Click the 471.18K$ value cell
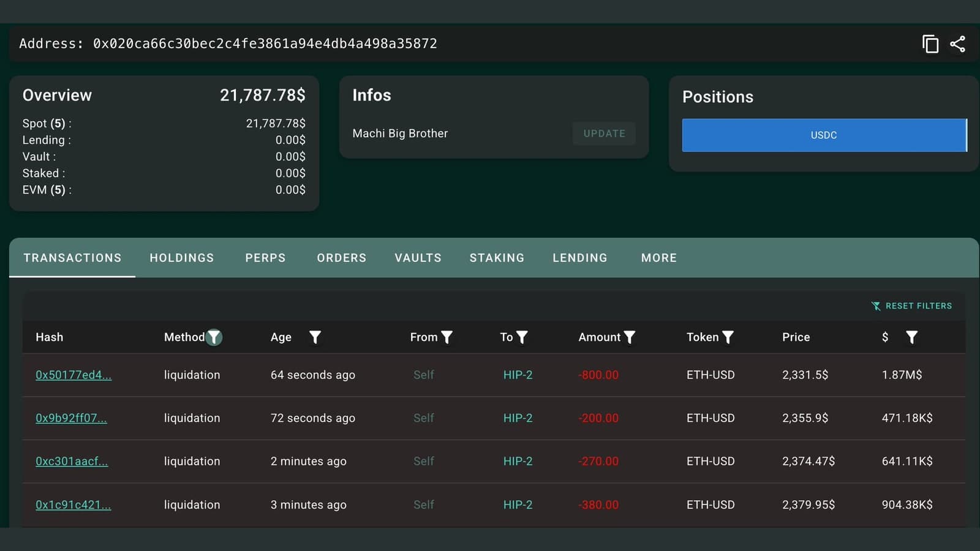The image size is (980, 551). (907, 418)
